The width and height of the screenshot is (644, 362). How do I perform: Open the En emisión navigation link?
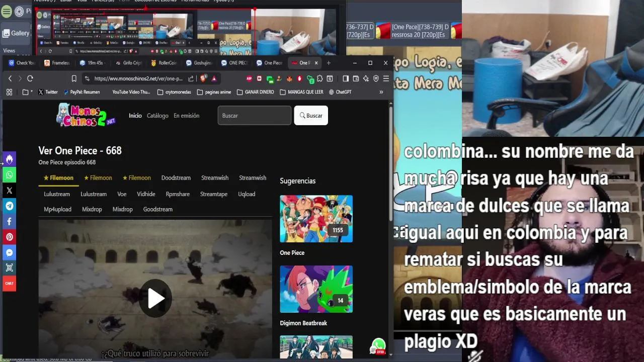(187, 116)
